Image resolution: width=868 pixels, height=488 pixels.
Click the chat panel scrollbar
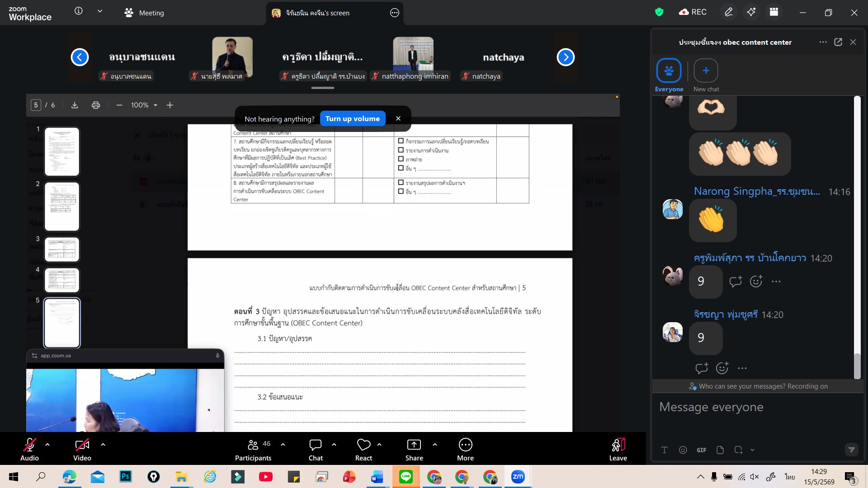(857, 366)
